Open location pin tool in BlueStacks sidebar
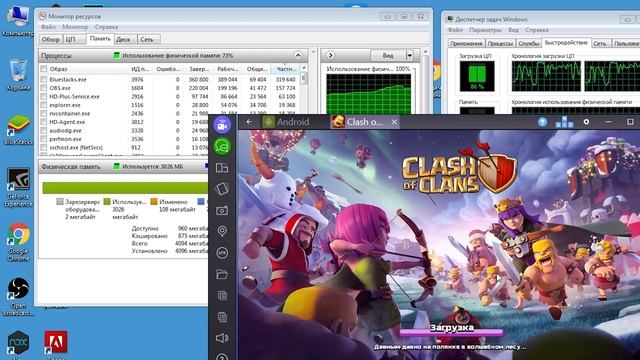Viewport: 640px width, 360px height. (222, 231)
